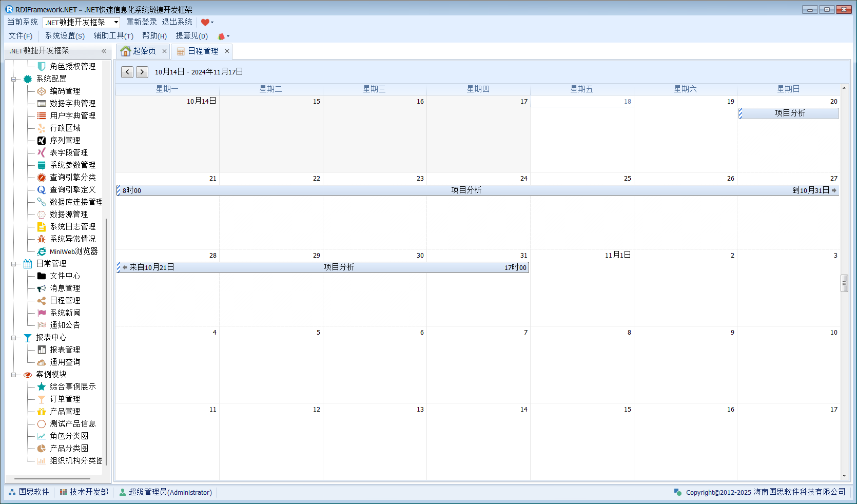Open the 系统设置(S) menu
The width and height of the screenshot is (857, 504).
(65, 36)
